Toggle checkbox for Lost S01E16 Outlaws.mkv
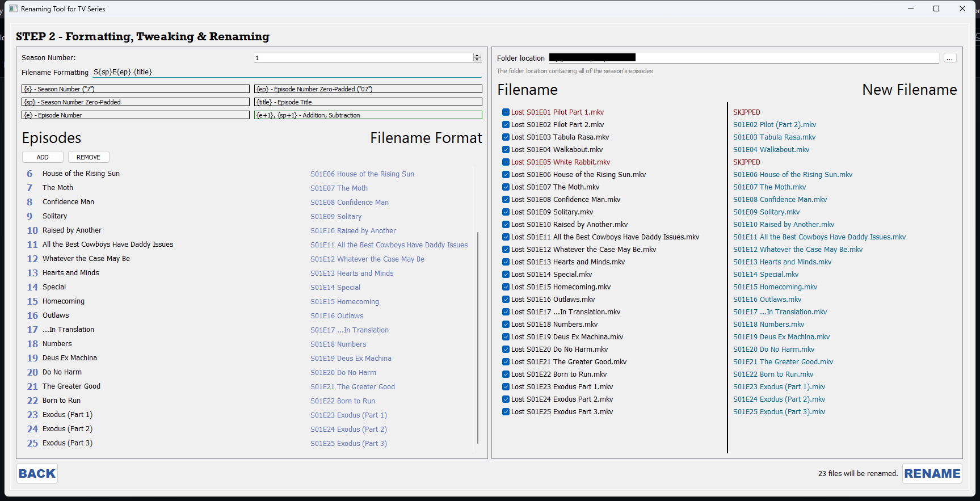 [506, 300]
